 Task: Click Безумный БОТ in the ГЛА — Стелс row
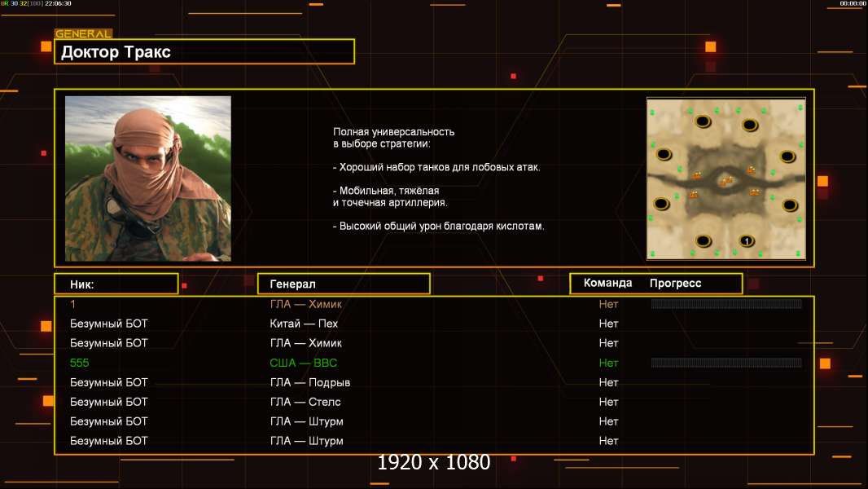coord(108,402)
